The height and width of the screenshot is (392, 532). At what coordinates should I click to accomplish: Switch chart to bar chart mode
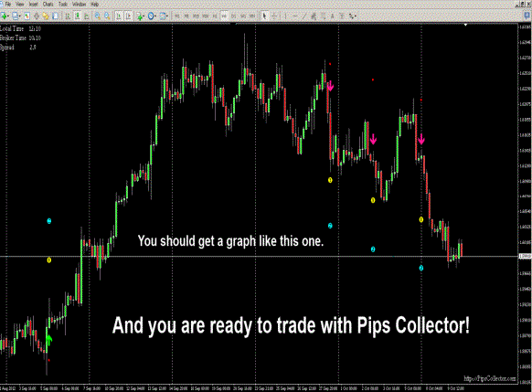(x=68, y=16)
